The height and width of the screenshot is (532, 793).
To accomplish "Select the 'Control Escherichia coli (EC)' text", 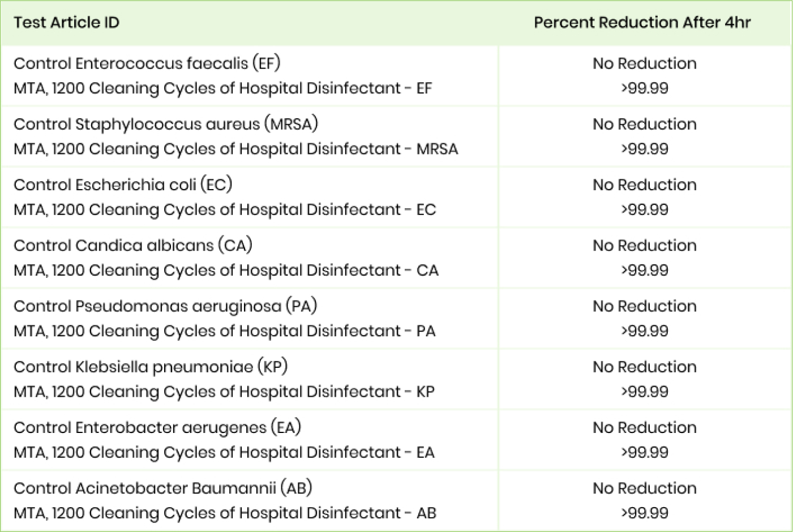I will click(123, 185).
